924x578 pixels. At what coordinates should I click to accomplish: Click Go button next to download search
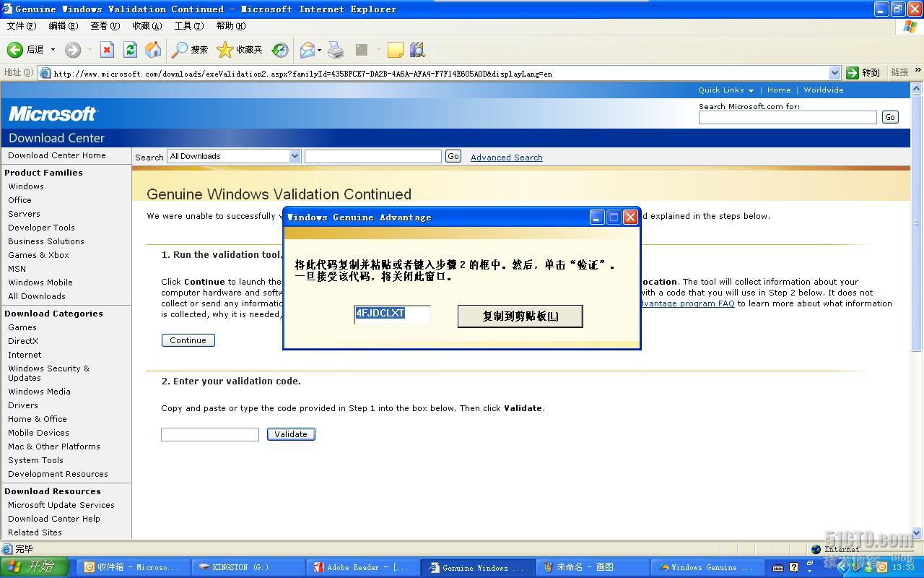pos(453,156)
